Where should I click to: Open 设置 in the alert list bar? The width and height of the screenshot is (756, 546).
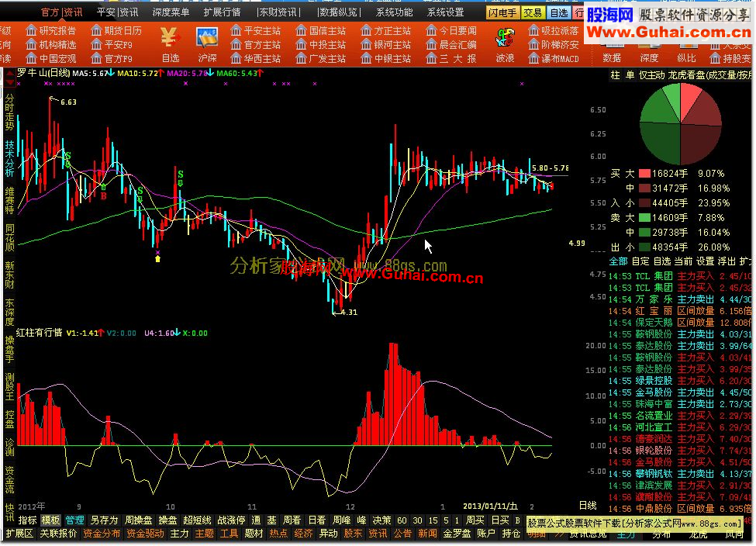tap(705, 261)
